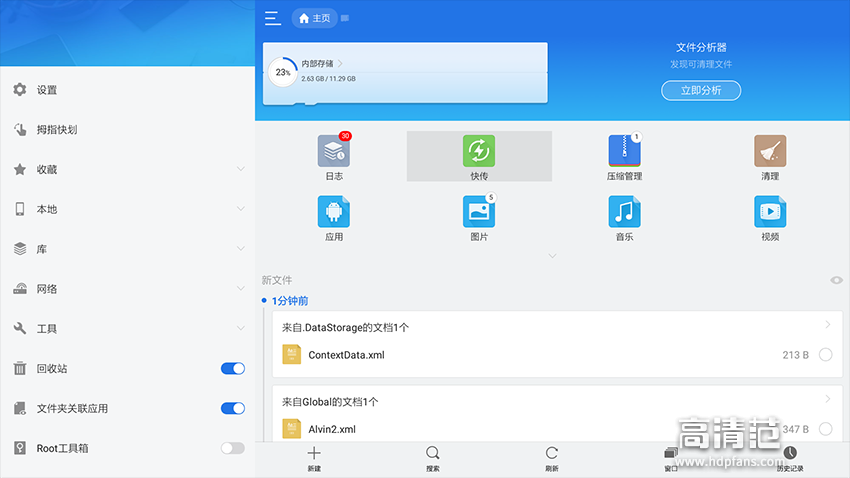Click the 库 layers icon

click(20, 249)
